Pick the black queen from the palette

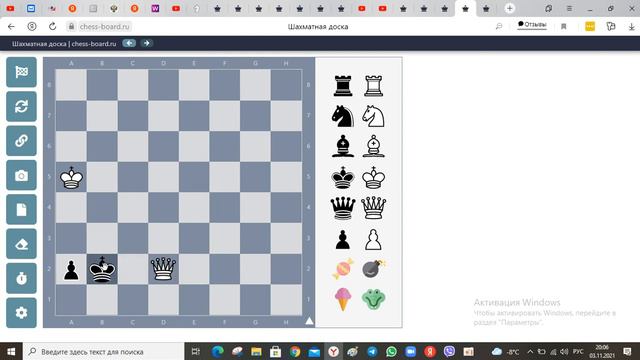343,208
